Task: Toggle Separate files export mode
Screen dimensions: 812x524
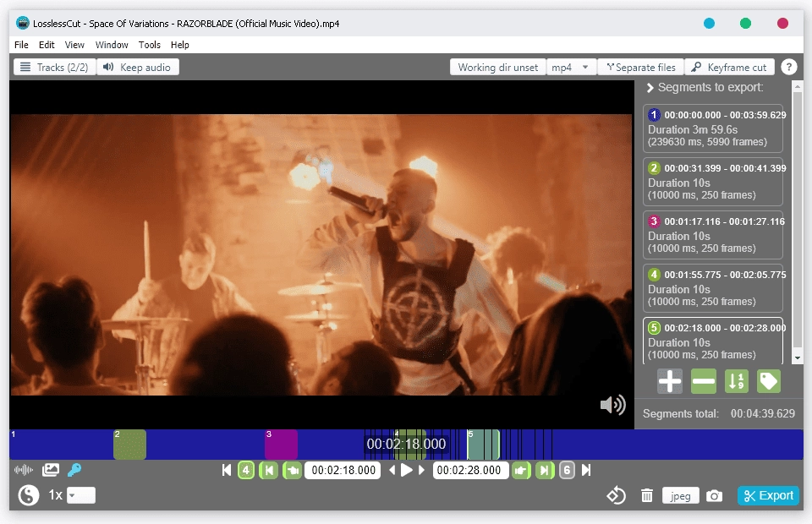Action: pos(641,68)
